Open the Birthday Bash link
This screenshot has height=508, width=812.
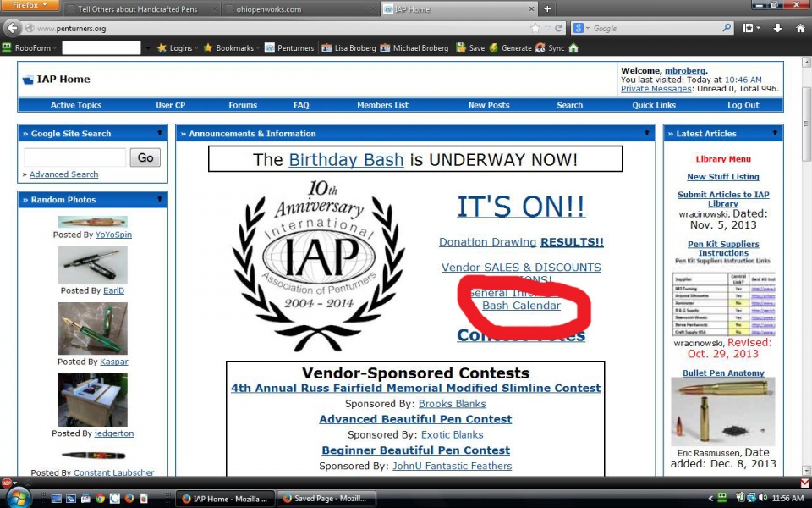[346, 160]
